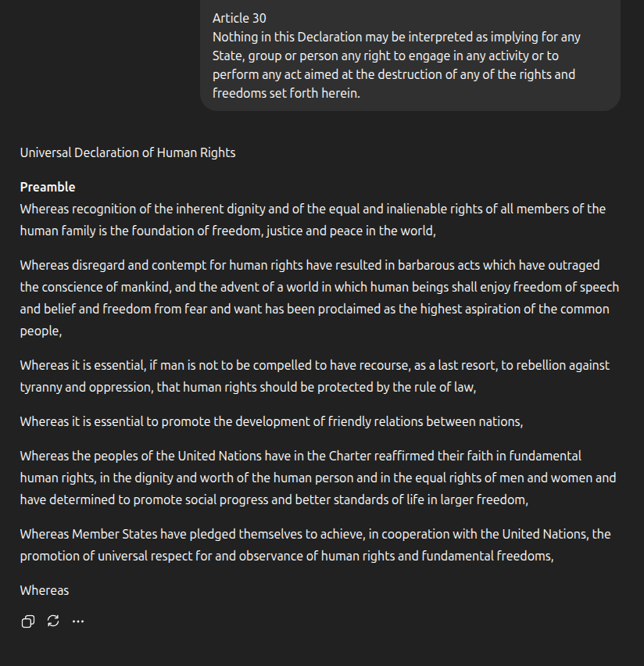Viewport: 644px width, 666px height.
Task: Select the first Whereas paragraph
Action: pos(313,220)
